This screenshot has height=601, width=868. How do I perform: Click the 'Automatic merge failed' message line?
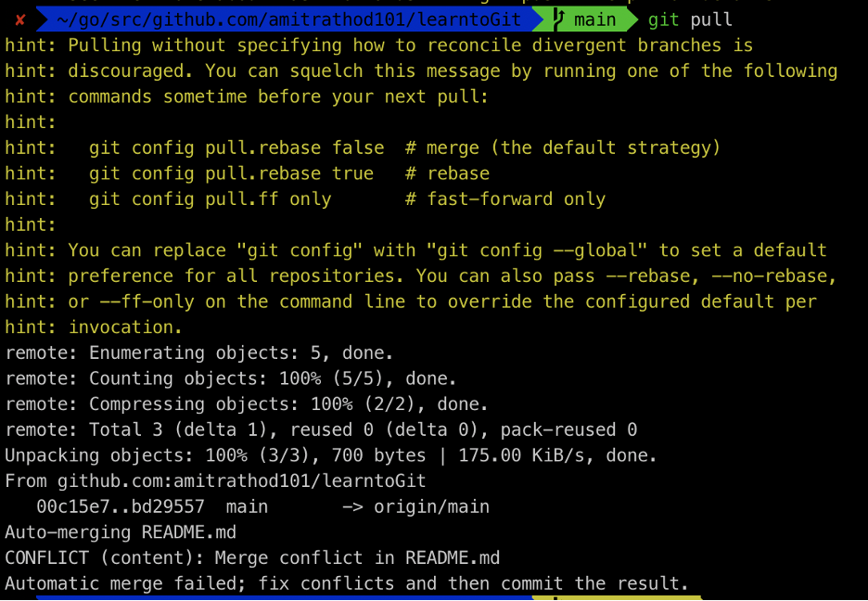[x=347, y=583]
